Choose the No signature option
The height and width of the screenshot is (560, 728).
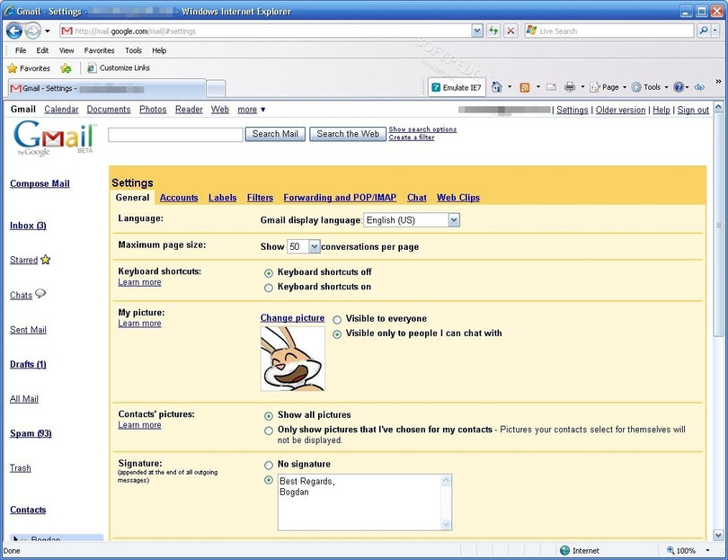point(269,465)
